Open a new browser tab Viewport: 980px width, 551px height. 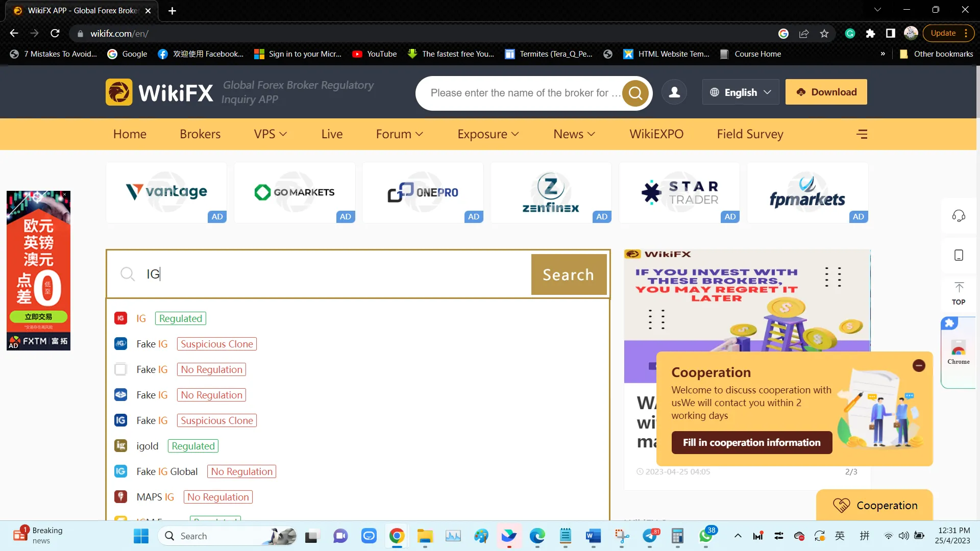[x=173, y=11]
